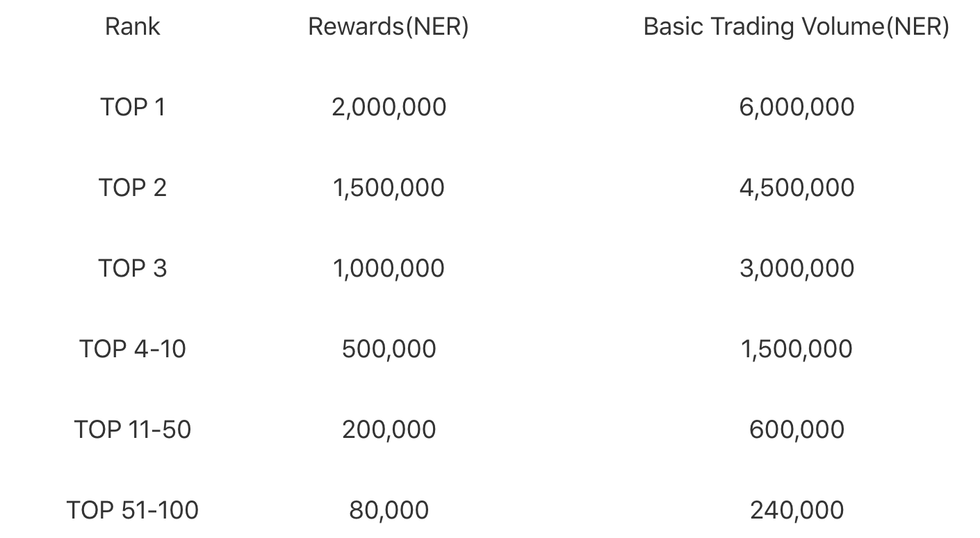Click the 500,000 rewards value

pos(389,349)
